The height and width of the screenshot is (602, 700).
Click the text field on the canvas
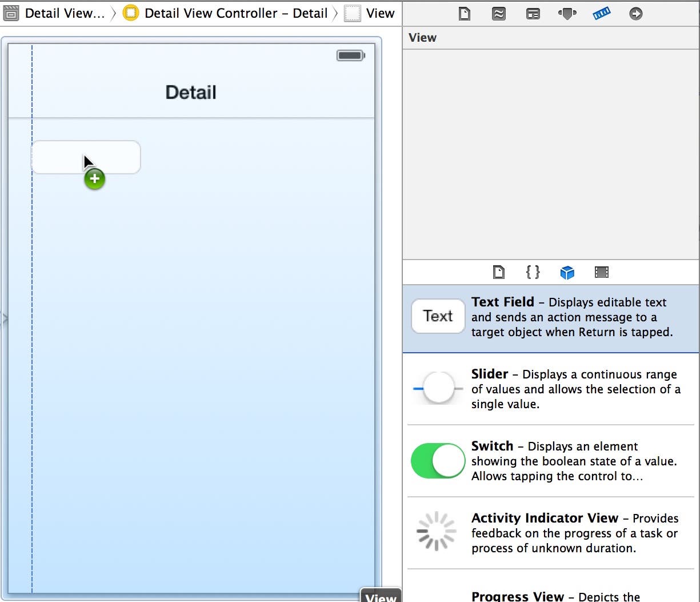86,157
